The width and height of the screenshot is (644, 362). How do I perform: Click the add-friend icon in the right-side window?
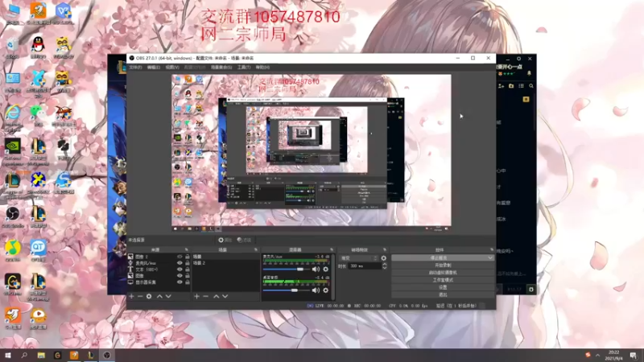click(x=501, y=86)
